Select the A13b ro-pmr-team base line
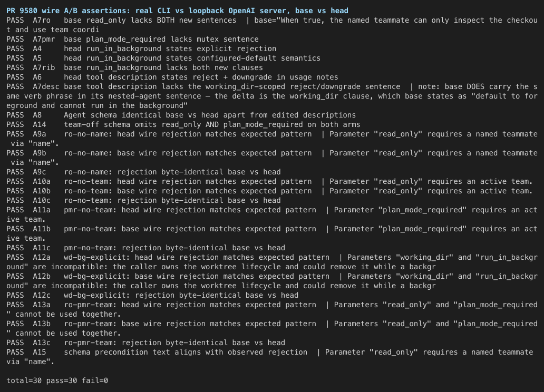 click(x=272, y=329)
